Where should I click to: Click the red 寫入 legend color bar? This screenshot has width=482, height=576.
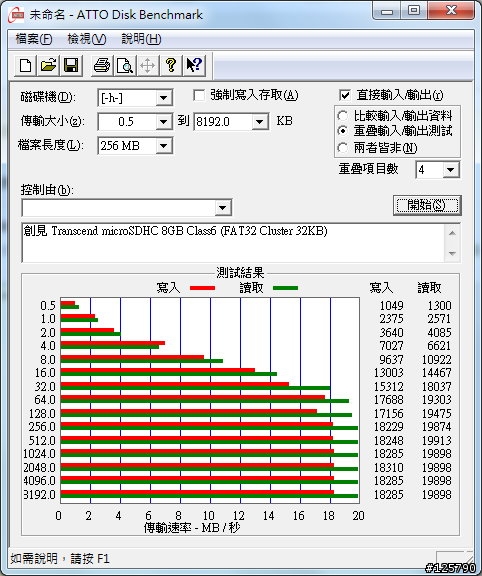(x=202, y=288)
